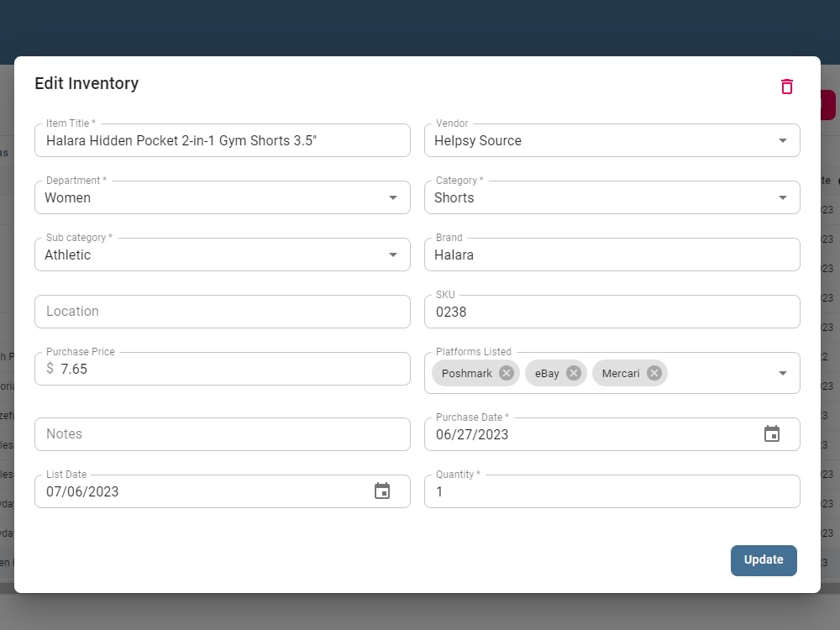Click the Edit Inventory dialog heading
Image resolution: width=840 pixels, height=630 pixels.
click(87, 83)
